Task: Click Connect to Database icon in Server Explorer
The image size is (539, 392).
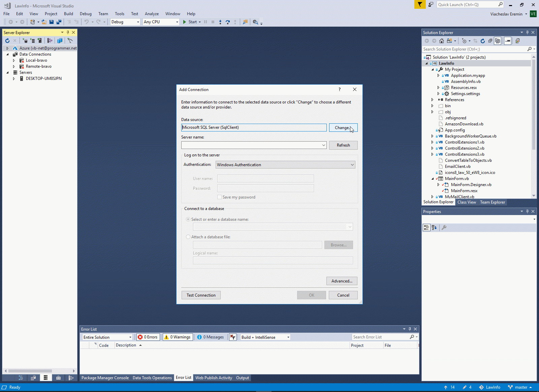Action: click(25, 40)
